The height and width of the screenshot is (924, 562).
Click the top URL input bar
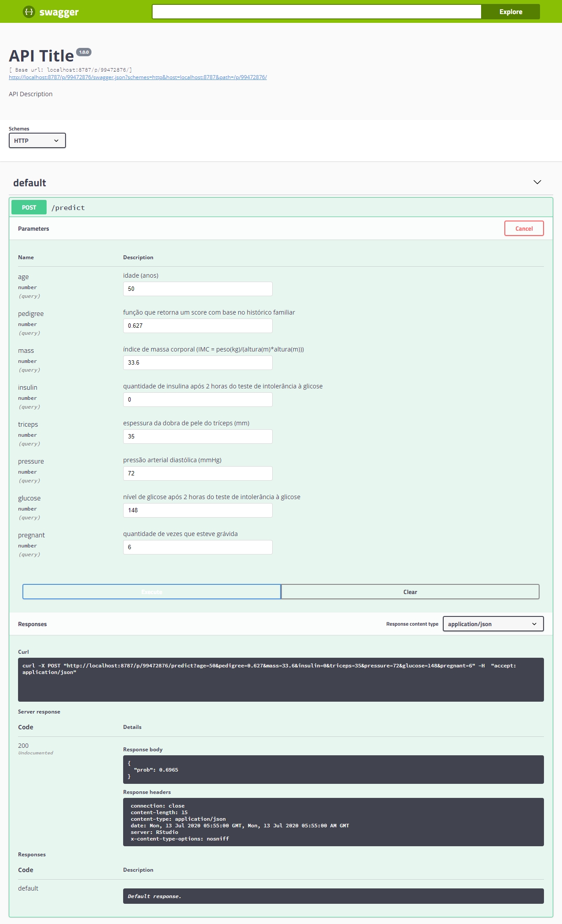tap(316, 12)
